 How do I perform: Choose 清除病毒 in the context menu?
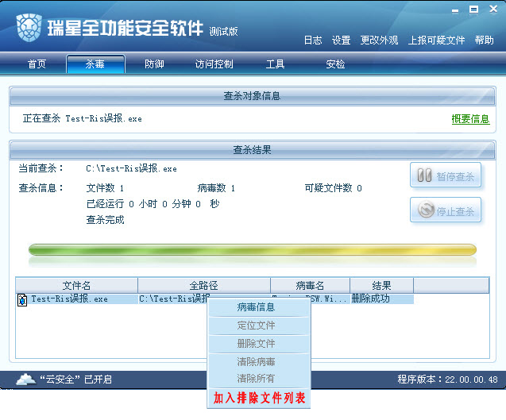tap(258, 362)
